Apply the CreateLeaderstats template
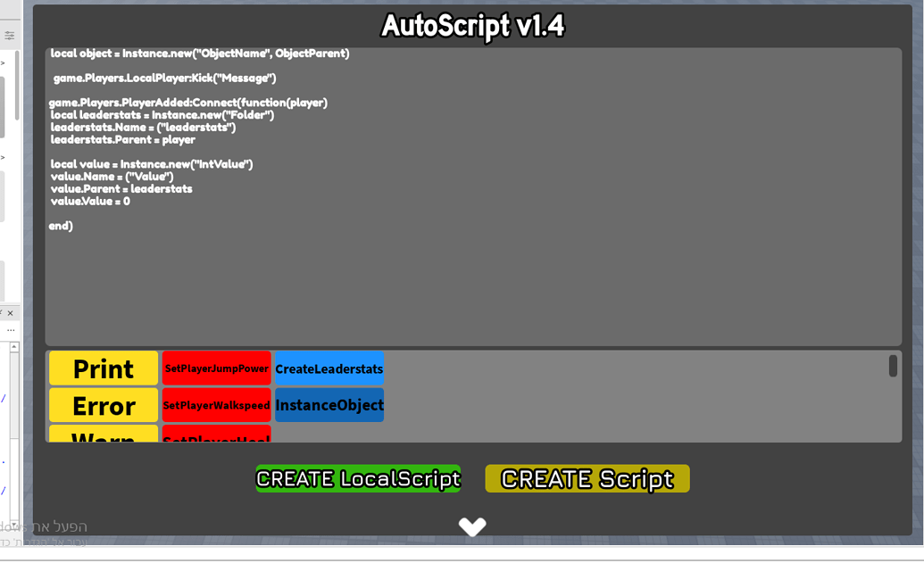 329,368
